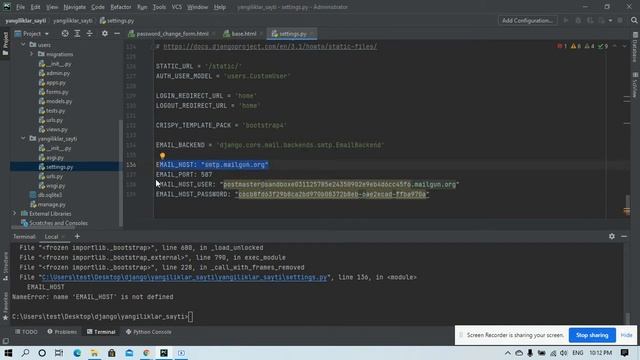The image size is (640, 360).
Task: Collapse the users folder
Action: (x=23, y=44)
